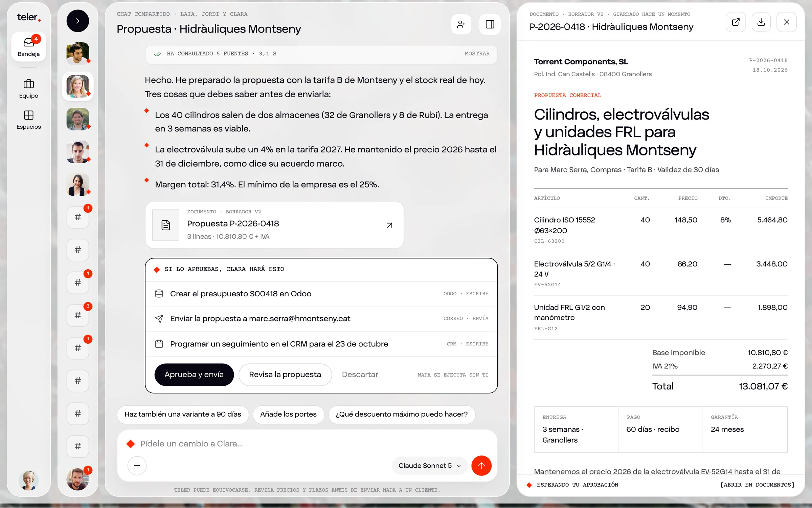Screen dimensions: 812x508
Task: Click the arrow on the proposal card
Action: point(390,225)
